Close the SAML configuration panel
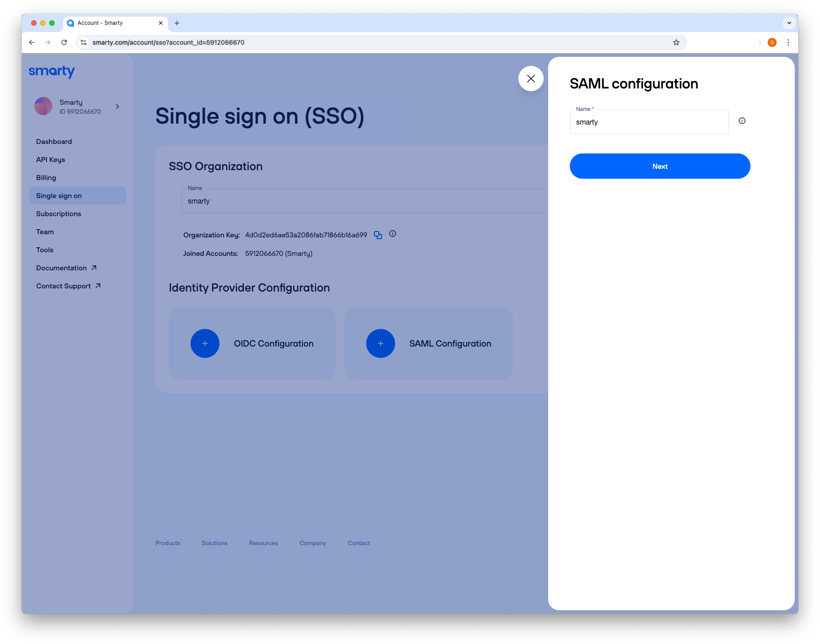This screenshot has height=644, width=820. click(x=531, y=79)
